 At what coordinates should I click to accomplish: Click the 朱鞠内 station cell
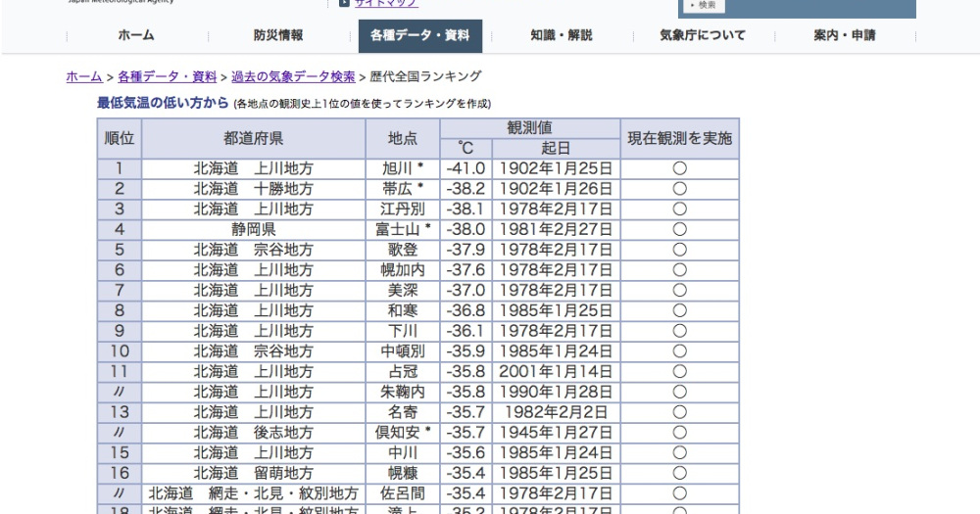(x=403, y=393)
